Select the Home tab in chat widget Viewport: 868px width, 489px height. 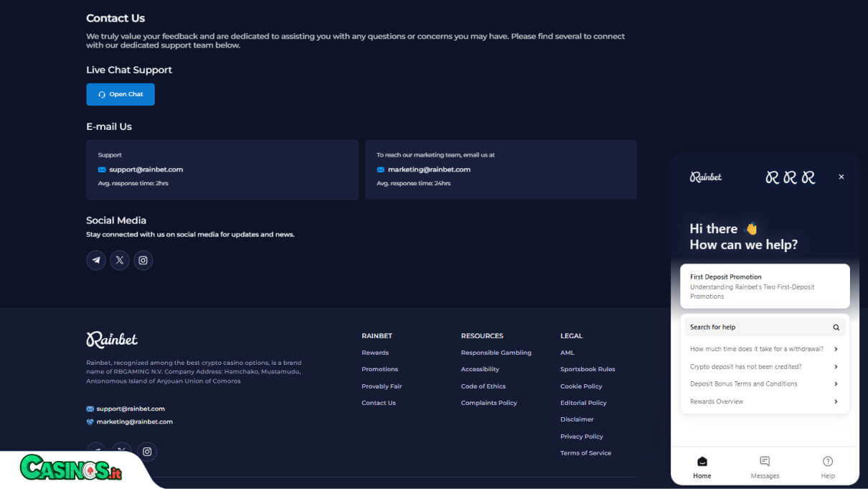tap(702, 467)
